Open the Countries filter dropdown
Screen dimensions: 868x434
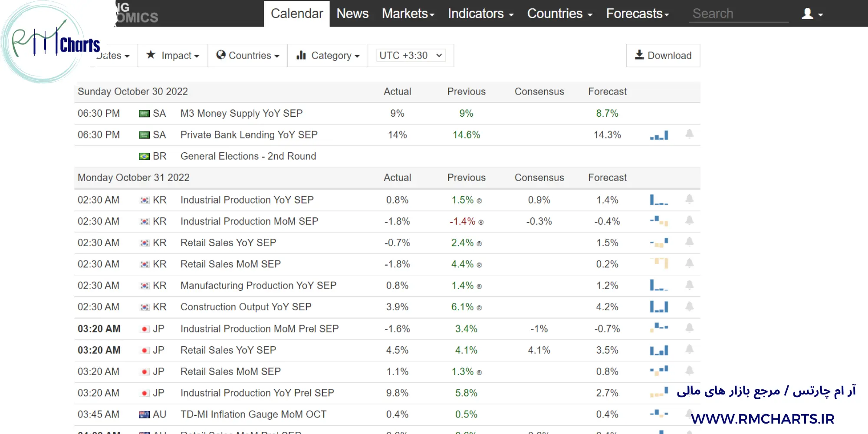pyautogui.click(x=248, y=56)
